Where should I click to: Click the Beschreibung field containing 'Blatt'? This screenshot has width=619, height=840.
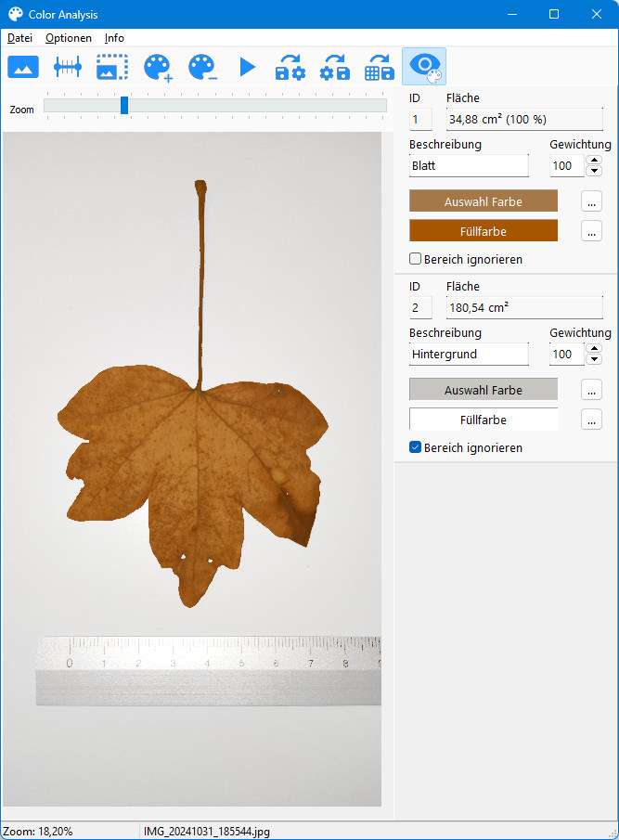(469, 166)
